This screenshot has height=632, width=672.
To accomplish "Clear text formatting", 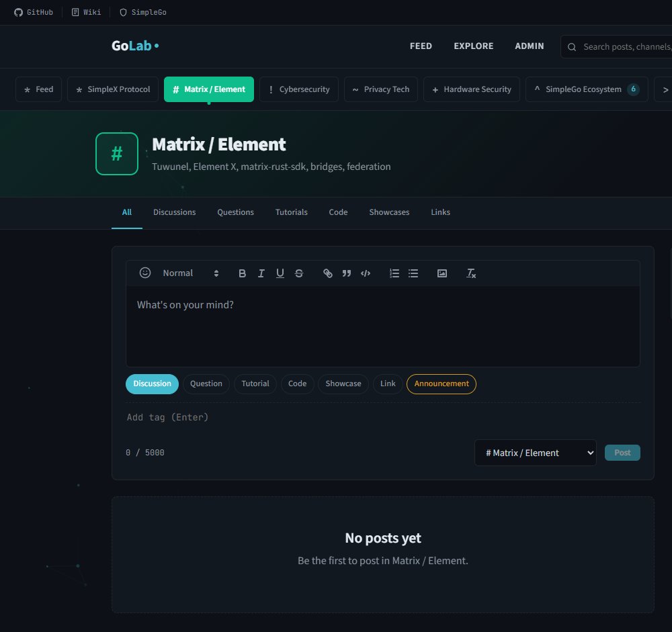I will click(x=471, y=273).
